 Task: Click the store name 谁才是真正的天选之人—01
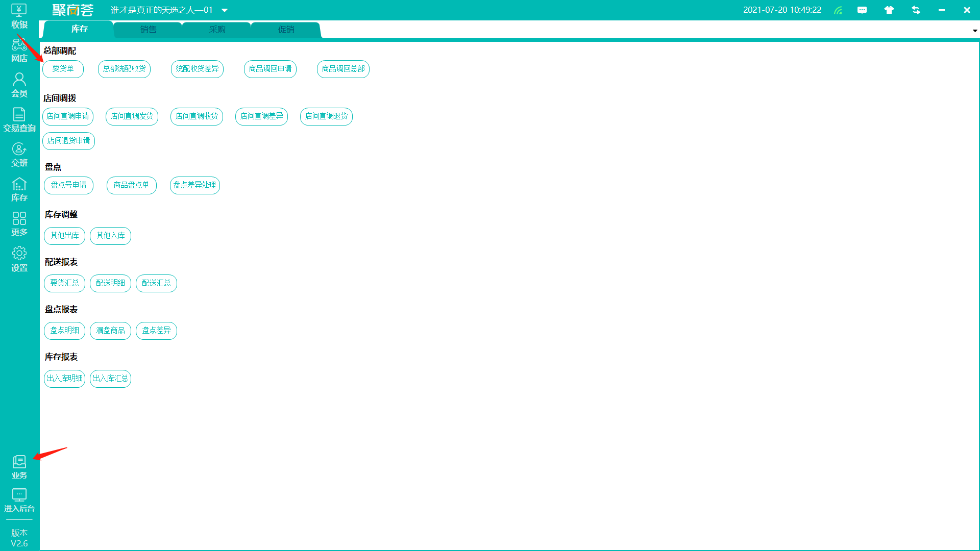[161, 10]
